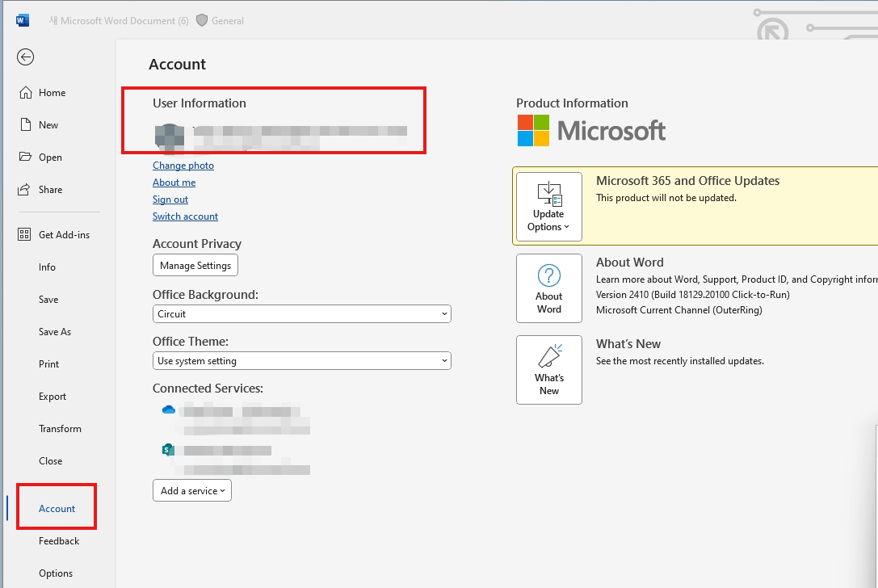Viewport: 878px width, 588px height.
Task: Click the Home house icon
Action: pyautogui.click(x=26, y=92)
